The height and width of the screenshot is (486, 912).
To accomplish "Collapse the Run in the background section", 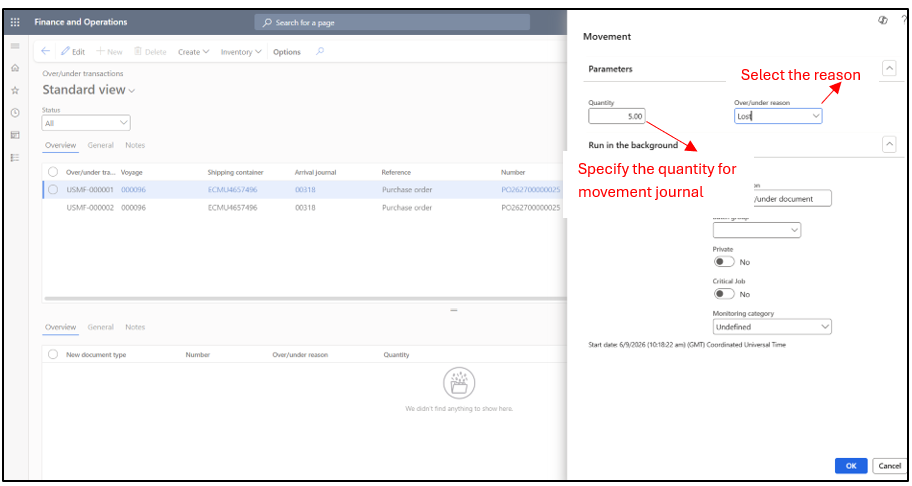I will click(x=889, y=144).
